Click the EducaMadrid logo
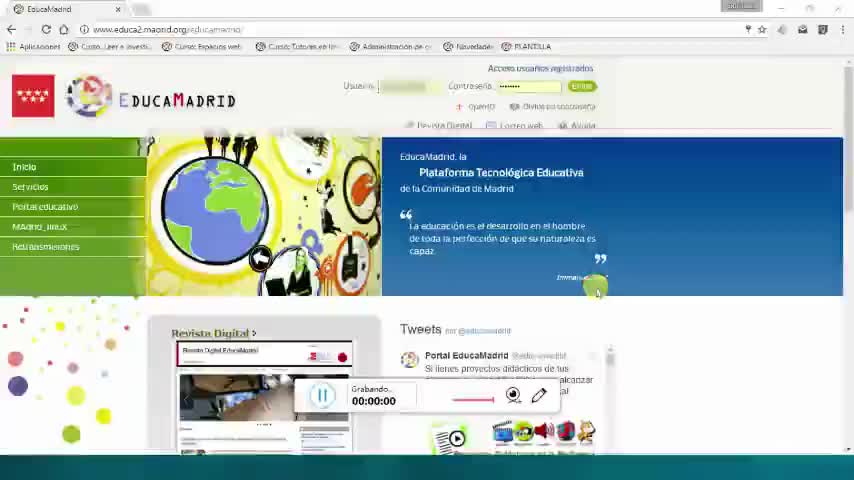 [151, 97]
